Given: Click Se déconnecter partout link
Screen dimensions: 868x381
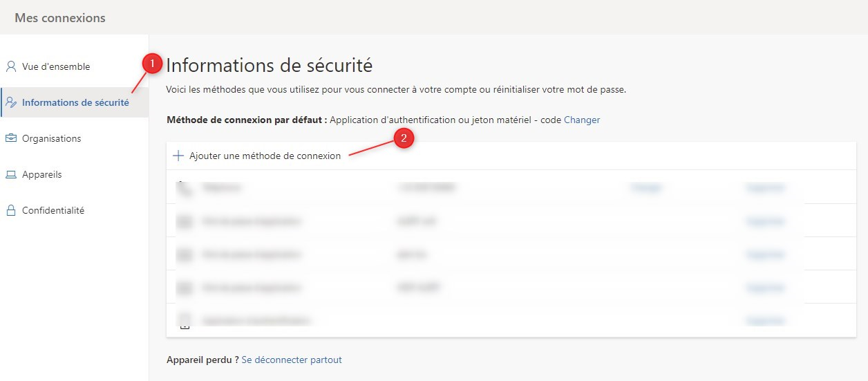Looking at the screenshot, I should pos(292,360).
